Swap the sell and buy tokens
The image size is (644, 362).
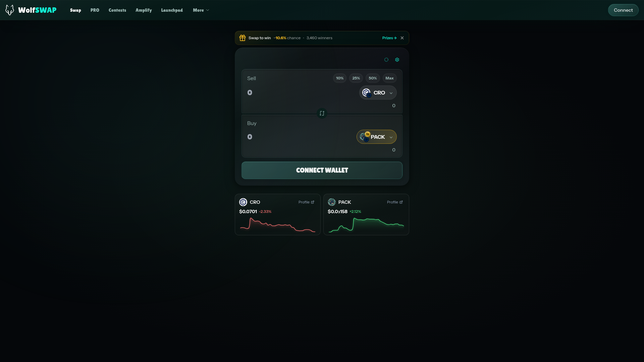322,113
